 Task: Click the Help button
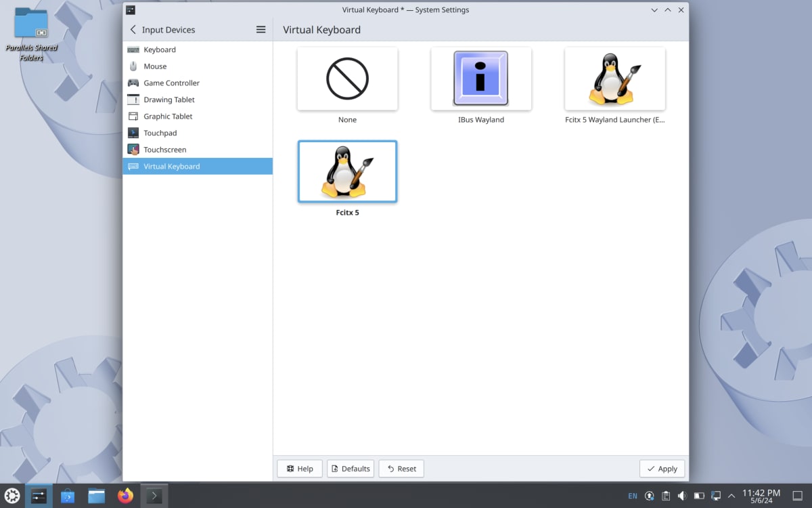[x=300, y=469]
